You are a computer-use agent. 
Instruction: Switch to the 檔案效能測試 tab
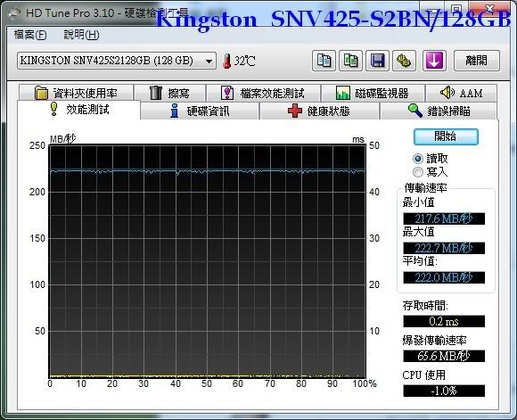264,93
